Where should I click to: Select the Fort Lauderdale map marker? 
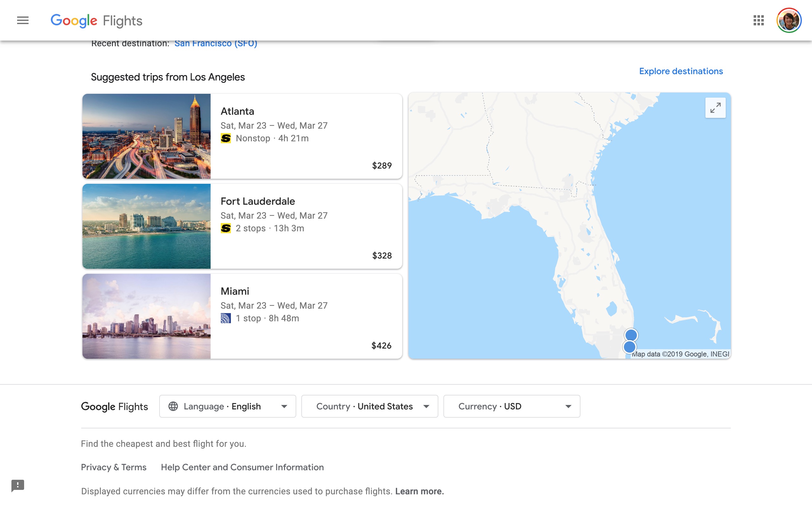pyautogui.click(x=631, y=334)
